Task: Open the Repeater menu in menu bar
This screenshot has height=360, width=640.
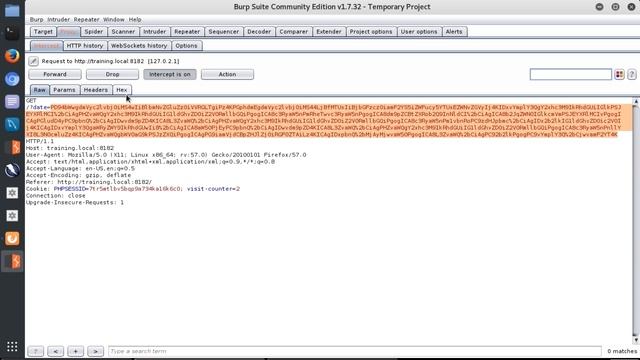Action: [x=87, y=20]
